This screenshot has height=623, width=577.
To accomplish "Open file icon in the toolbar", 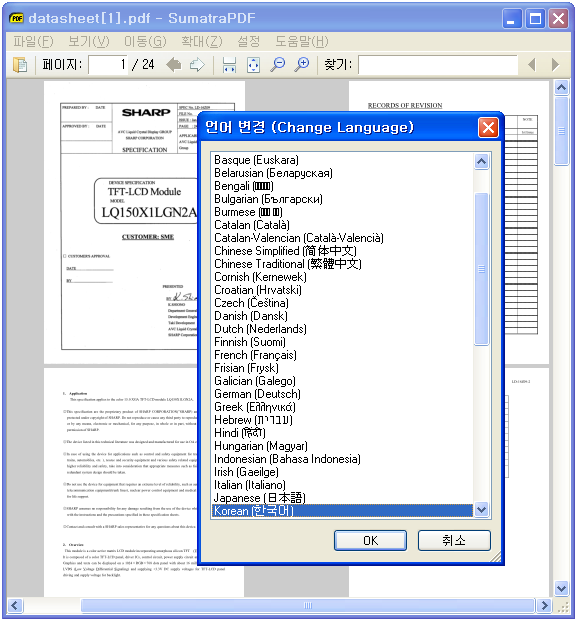I will (20, 64).
